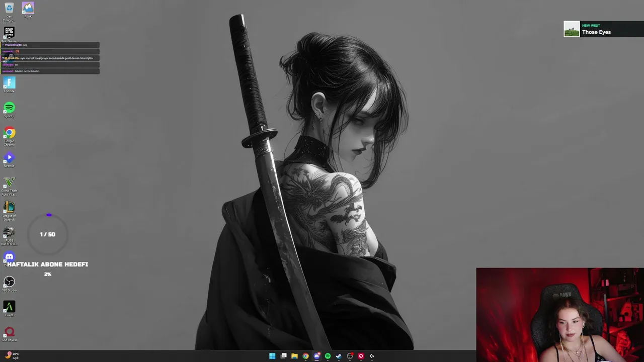Launch the PUBG Battlegrounds shortcut
The image size is (644, 362).
tap(9, 236)
